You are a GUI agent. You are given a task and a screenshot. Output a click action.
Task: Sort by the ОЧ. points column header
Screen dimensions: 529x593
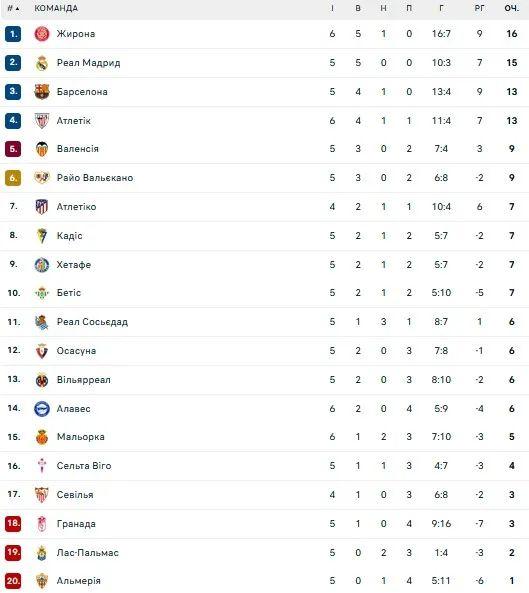pos(512,8)
